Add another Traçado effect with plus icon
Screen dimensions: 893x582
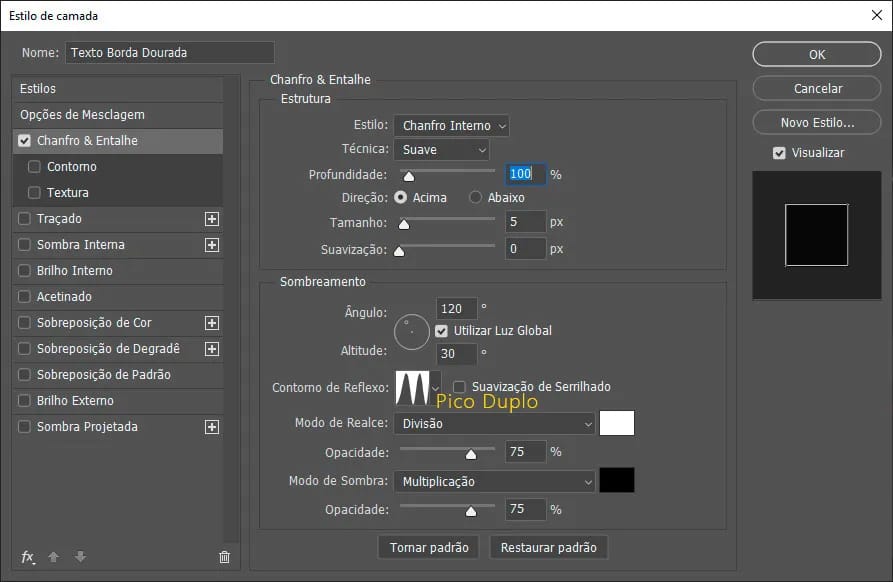point(212,219)
